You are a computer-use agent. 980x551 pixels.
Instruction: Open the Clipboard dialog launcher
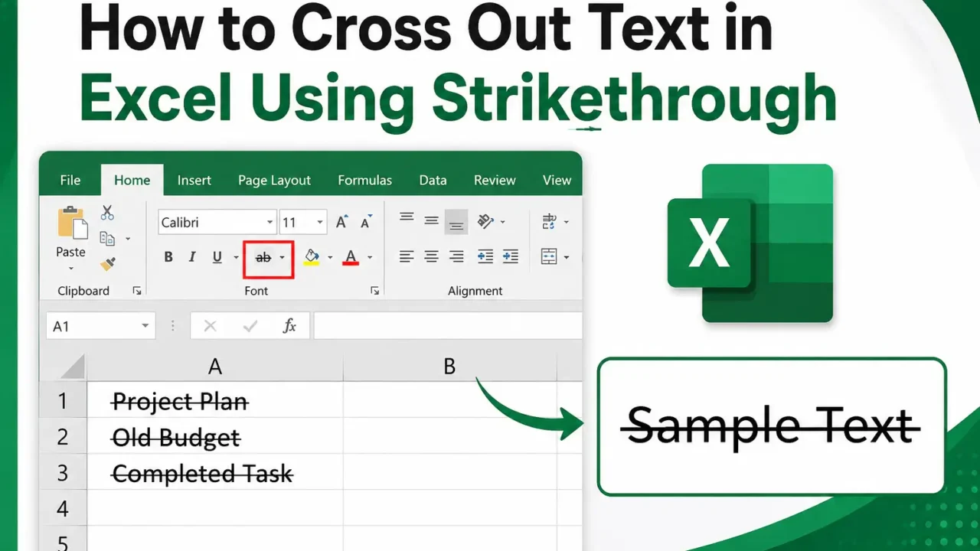[x=137, y=291]
